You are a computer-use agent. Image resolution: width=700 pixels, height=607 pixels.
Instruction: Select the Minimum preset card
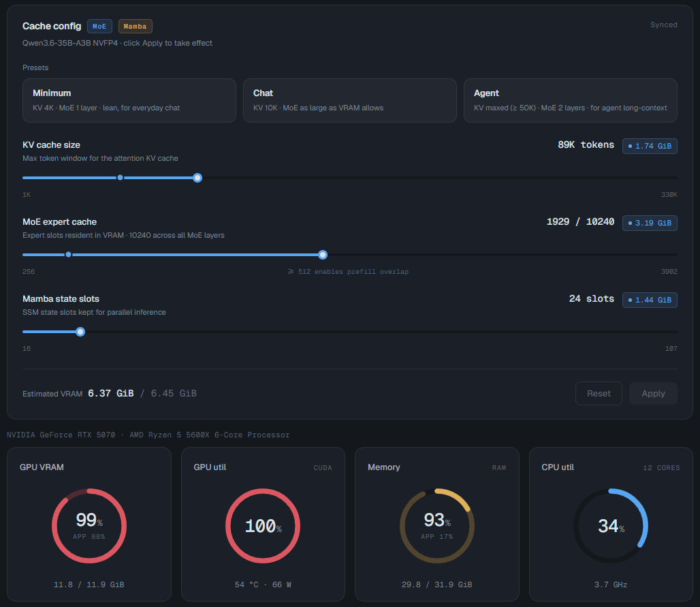129,101
